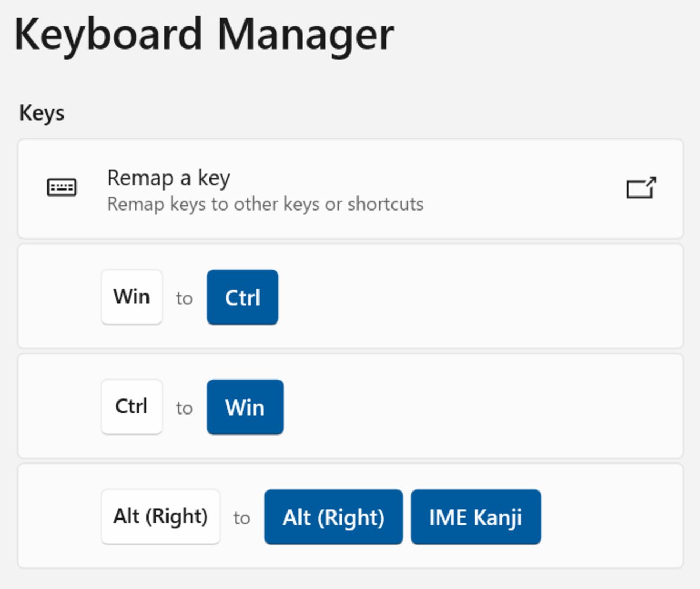Click the white Win source key chip
The height and width of the screenshot is (589, 700).
tap(132, 297)
